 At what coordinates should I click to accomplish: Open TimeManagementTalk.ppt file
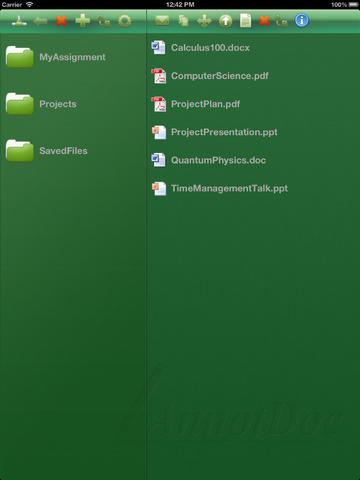coord(253,188)
